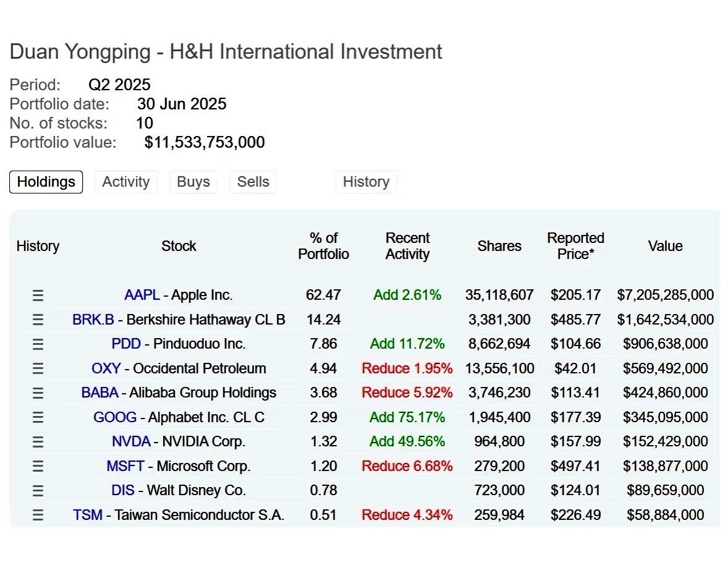The height and width of the screenshot is (565, 728).
Task: Click Alphabet reported price $177.39
Action: 576,417
